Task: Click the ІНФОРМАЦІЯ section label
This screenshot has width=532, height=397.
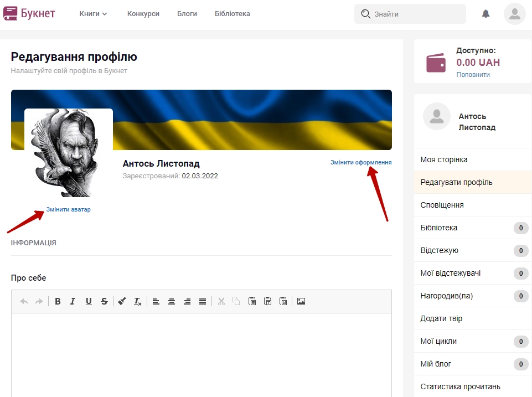Action: (34, 243)
